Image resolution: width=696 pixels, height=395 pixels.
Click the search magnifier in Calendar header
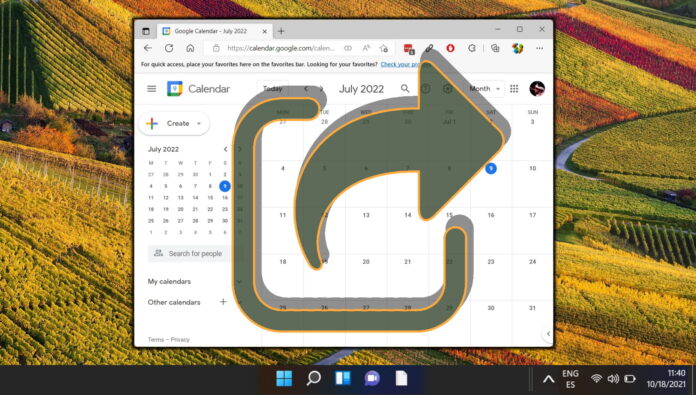pyautogui.click(x=405, y=89)
